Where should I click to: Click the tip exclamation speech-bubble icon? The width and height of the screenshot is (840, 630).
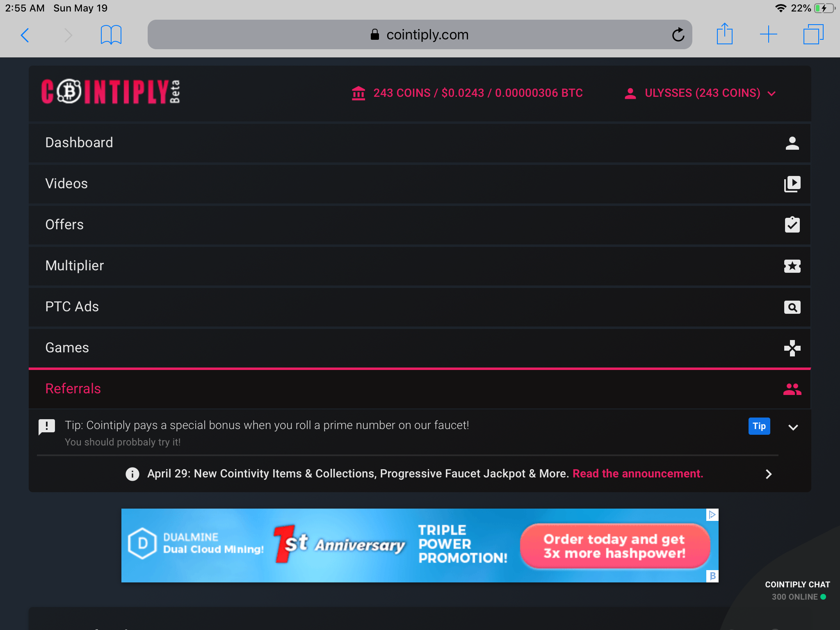47,427
